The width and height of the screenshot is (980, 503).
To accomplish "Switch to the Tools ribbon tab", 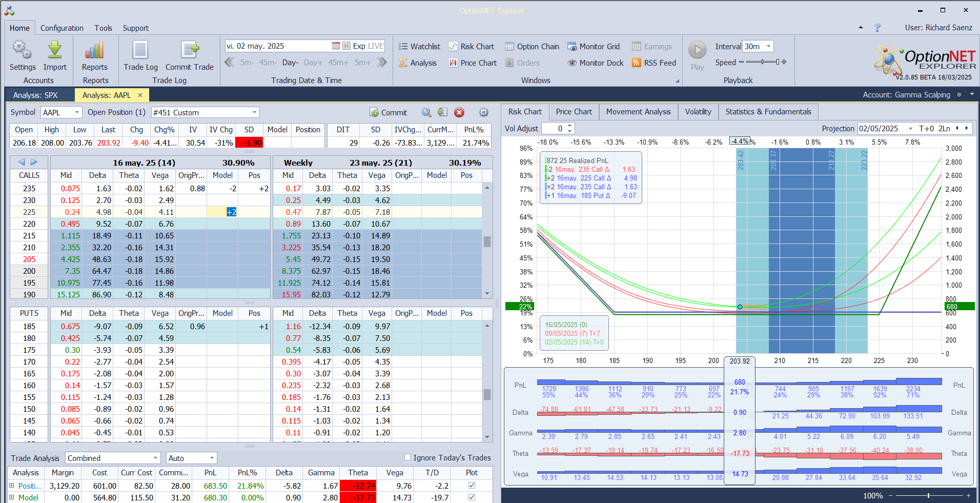I will (x=103, y=28).
